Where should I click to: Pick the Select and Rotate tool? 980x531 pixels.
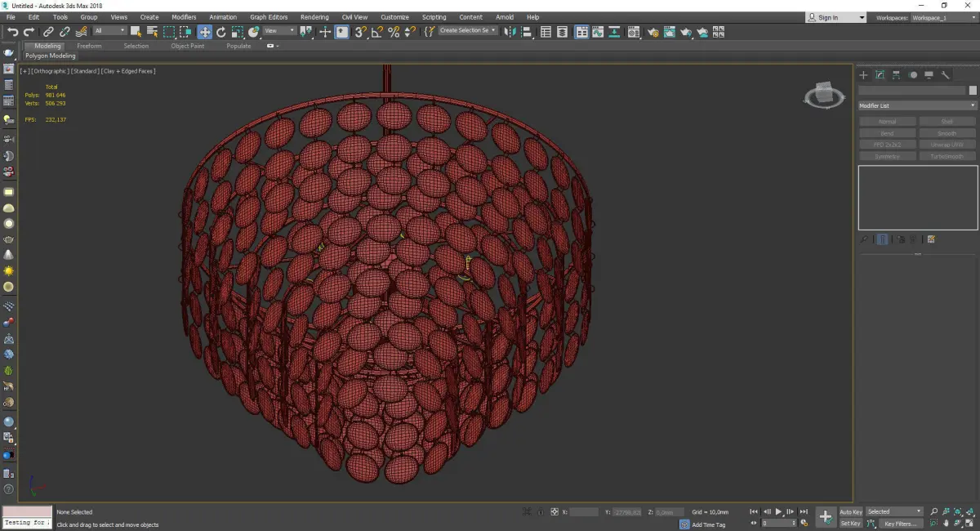coord(220,32)
